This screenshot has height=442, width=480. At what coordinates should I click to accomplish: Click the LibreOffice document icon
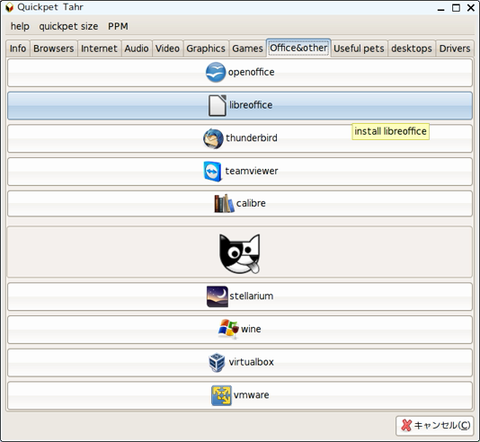click(x=217, y=105)
